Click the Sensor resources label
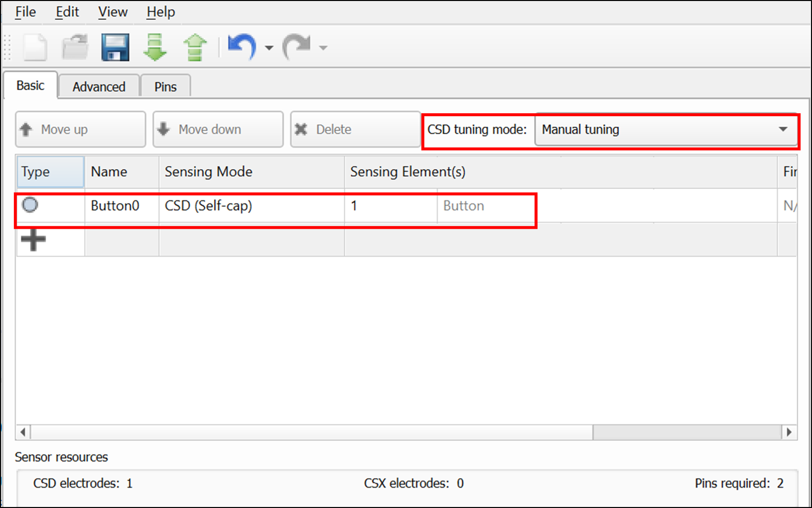This screenshot has height=508, width=812. [x=61, y=457]
